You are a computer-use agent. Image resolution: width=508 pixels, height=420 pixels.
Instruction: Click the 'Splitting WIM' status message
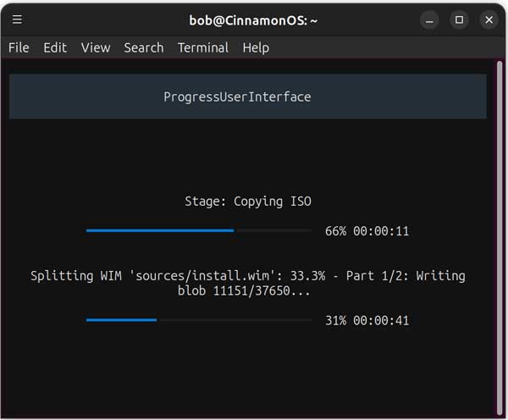(x=248, y=284)
